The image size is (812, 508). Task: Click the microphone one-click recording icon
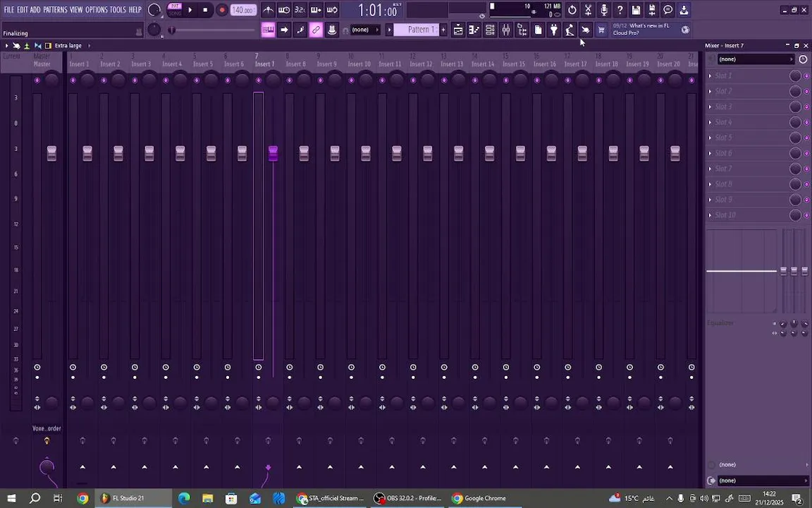604,10
